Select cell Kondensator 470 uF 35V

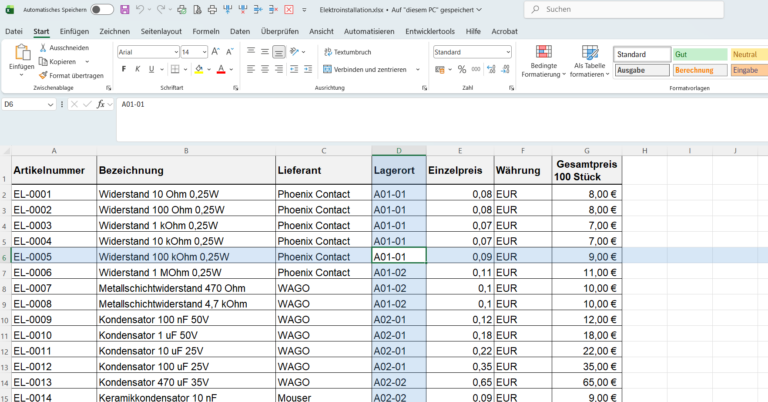(x=186, y=382)
